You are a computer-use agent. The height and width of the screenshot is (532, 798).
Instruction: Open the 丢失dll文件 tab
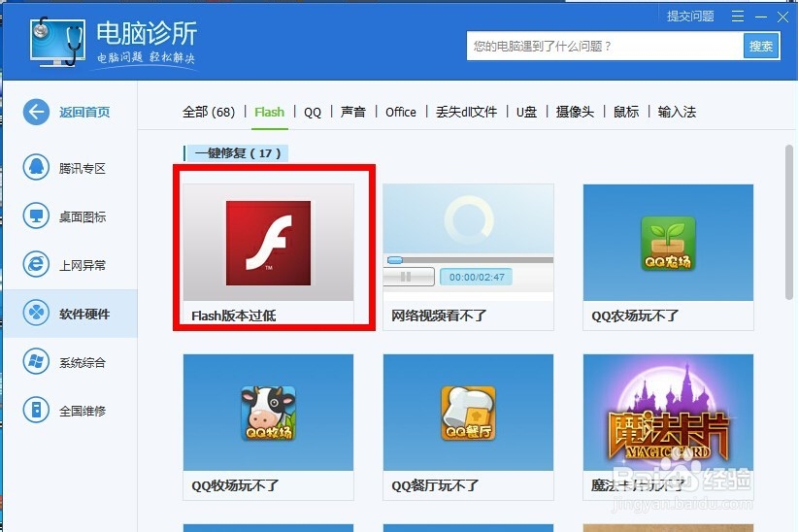(x=466, y=112)
